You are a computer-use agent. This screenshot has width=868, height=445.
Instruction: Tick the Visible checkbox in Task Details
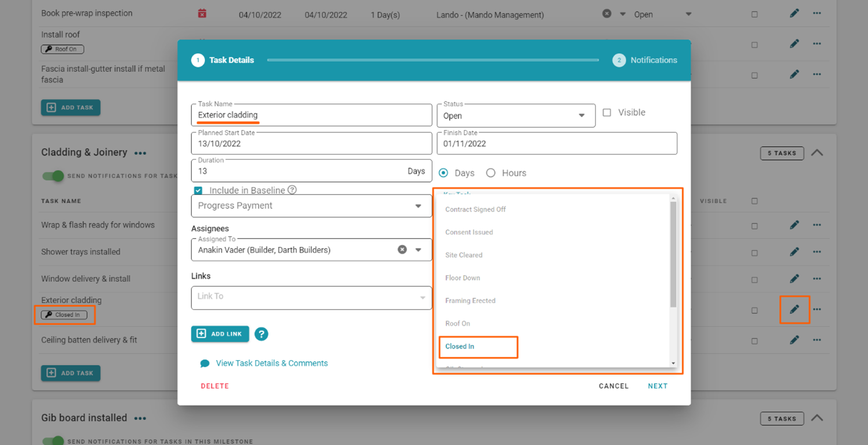[607, 113]
